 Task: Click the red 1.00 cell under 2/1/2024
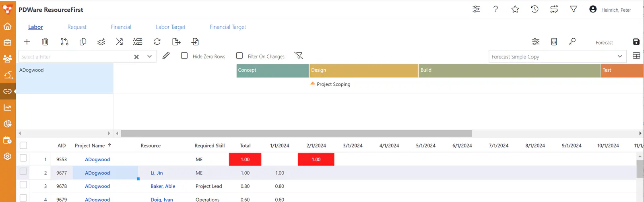click(x=316, y=159)
